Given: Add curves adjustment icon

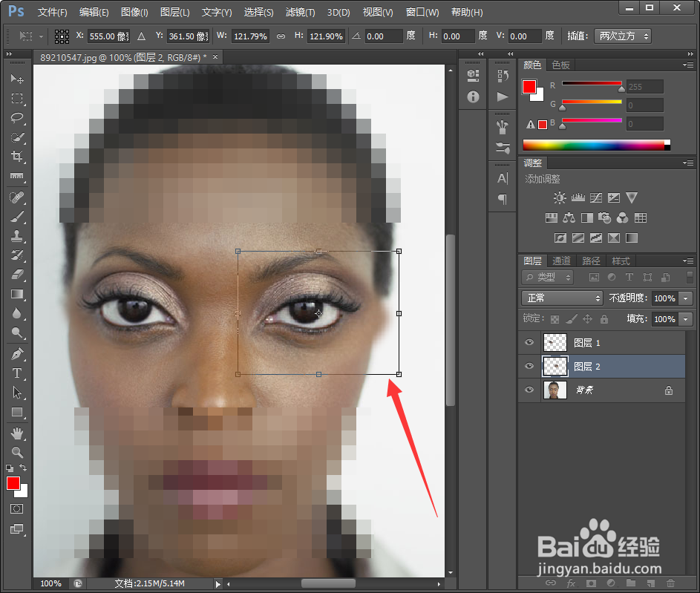Looking at the screenshot, I should pyautogui.click(x=596, y=197).
